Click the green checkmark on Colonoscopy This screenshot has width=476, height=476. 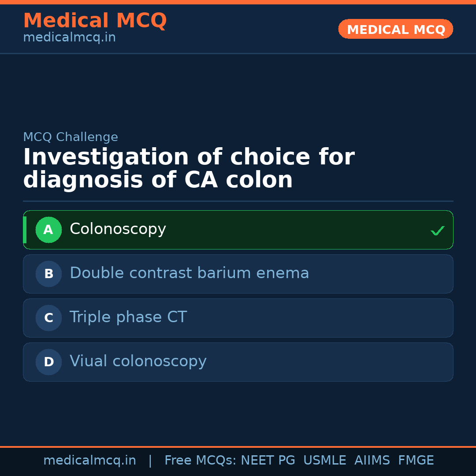tap(437, 231)
